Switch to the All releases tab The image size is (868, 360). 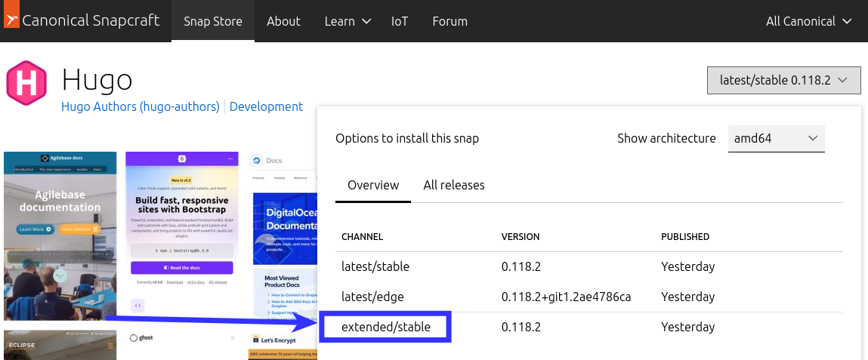454,185
